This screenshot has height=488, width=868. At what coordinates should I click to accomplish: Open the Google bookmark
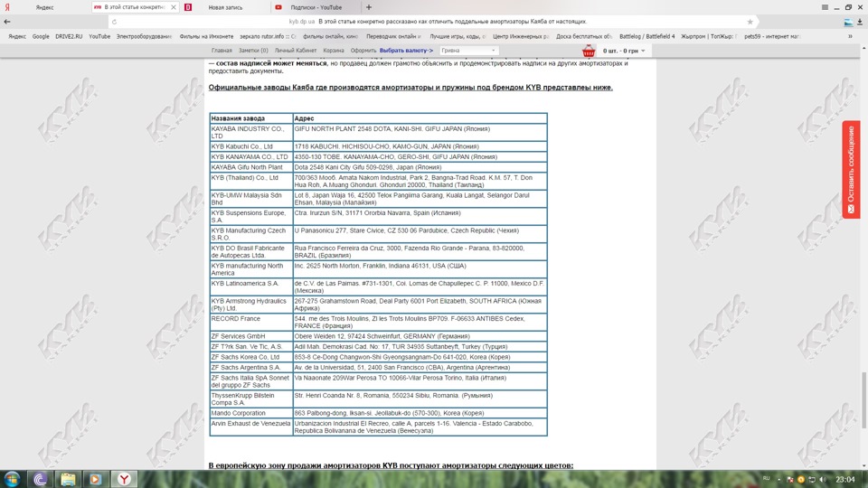41,36
